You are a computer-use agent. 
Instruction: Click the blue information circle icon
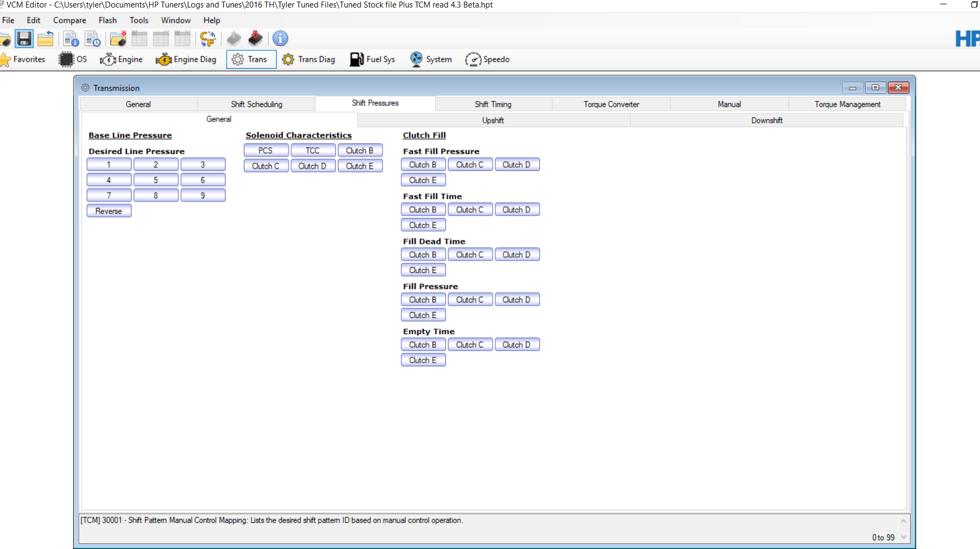pyautogui.click(x=280, y=39)
